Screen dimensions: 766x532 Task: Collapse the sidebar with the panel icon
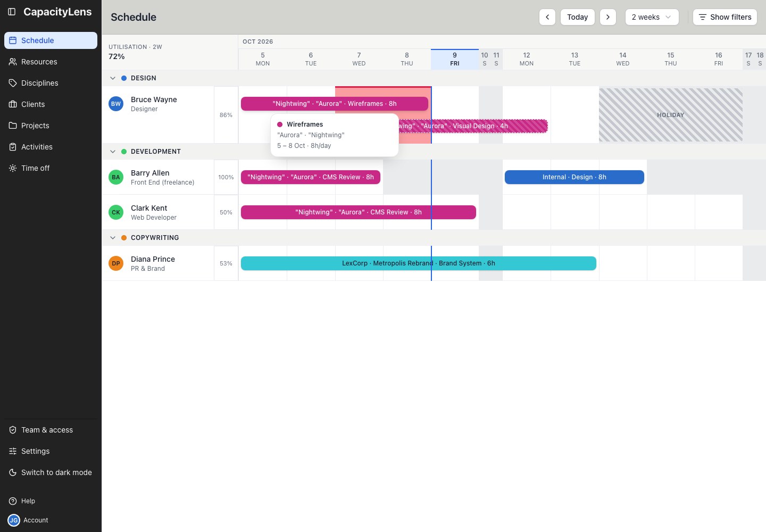point(12,12)
